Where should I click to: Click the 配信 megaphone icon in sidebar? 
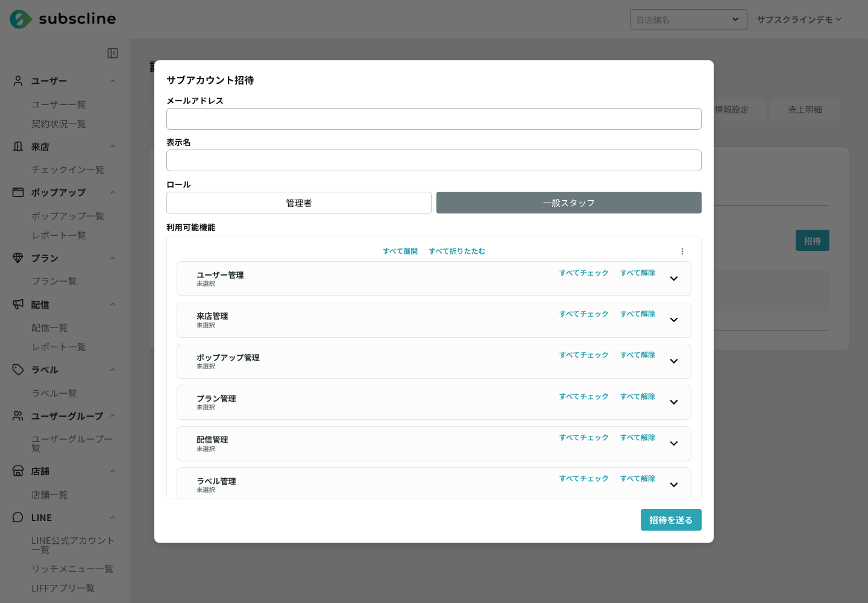(x=18, y=305)
